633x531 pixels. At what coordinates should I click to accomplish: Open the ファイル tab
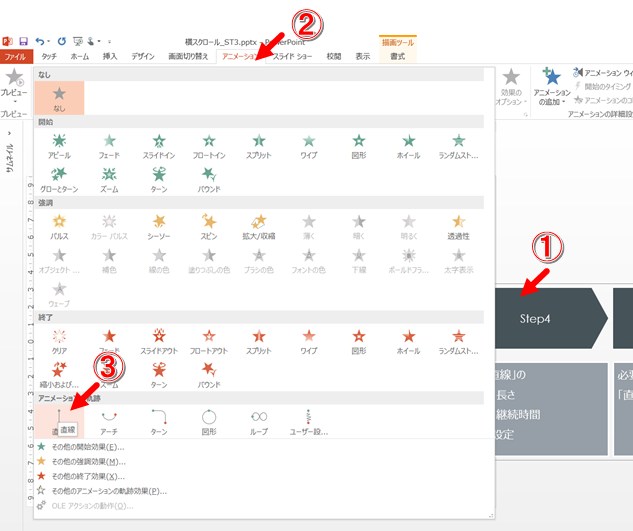[x=15, y=57]
